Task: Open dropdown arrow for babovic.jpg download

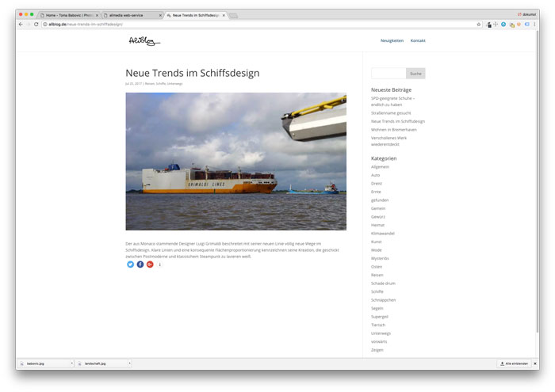Action: 71,363
